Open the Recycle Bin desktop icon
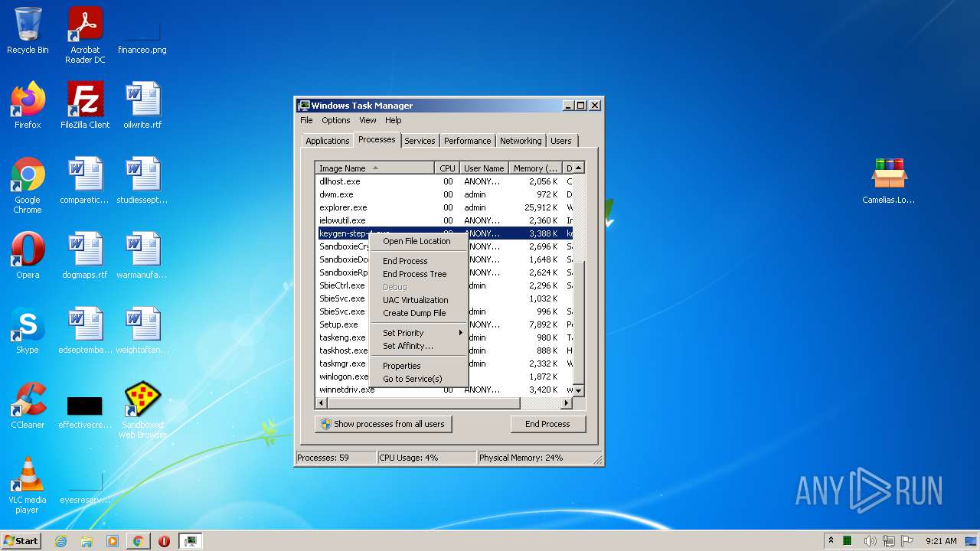 pos(28,31)
